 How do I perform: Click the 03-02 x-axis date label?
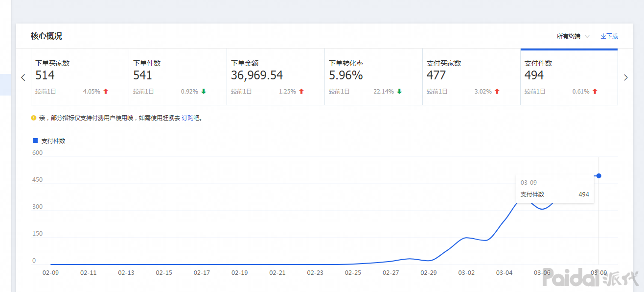click(466, 273)
